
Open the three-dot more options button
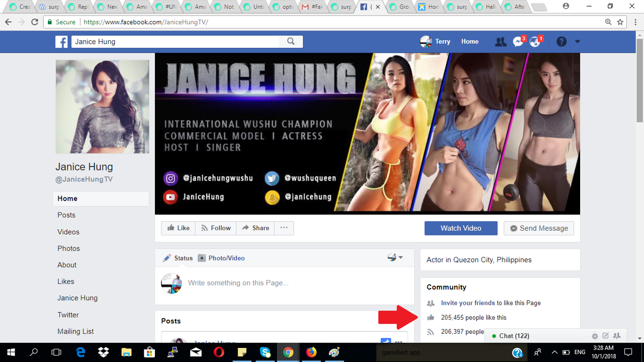tap(284, 228)
